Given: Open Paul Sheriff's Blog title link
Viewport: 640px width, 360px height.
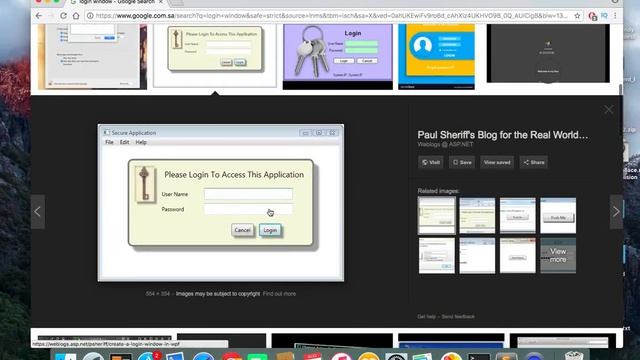Looking at the screenshot, I should [x=502, y=135].
